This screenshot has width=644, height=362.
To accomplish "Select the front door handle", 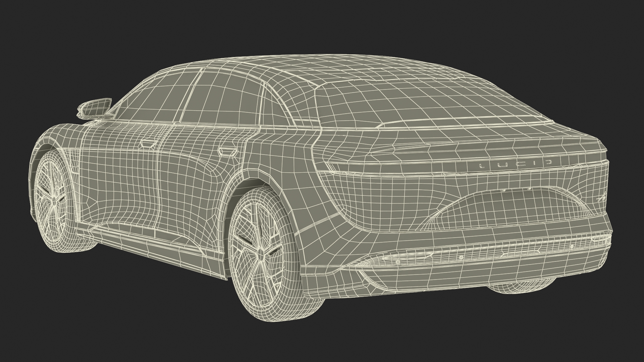I will (148, 144).
